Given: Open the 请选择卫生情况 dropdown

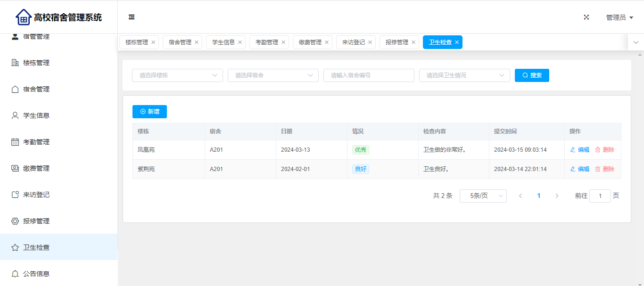Looking at the screenshot, I should 464,75.
